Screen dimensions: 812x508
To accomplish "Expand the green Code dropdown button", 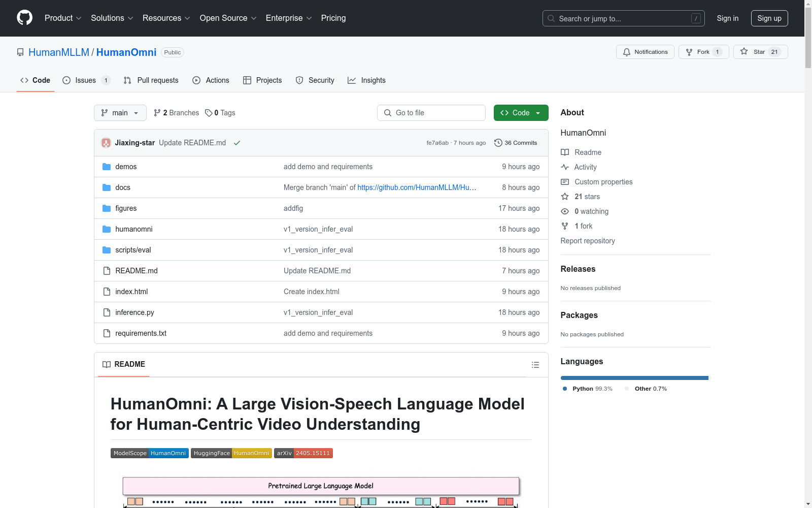I will click(x=521, y=113).
